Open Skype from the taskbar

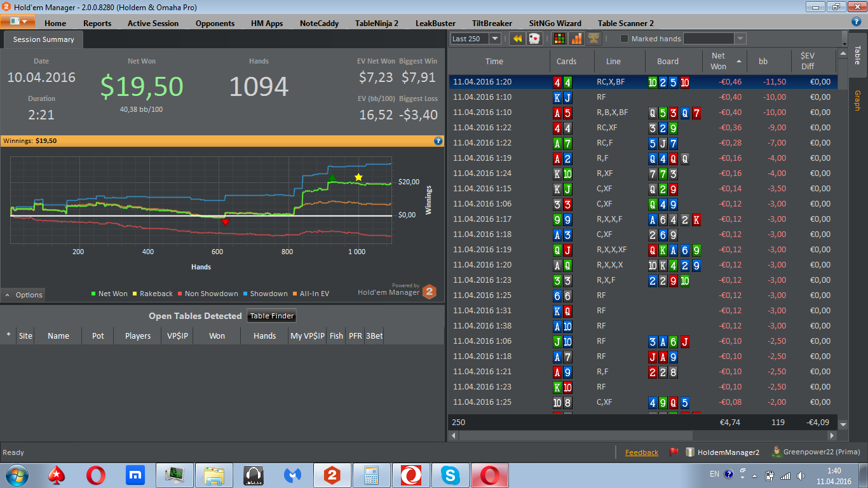tap(451, 475)
